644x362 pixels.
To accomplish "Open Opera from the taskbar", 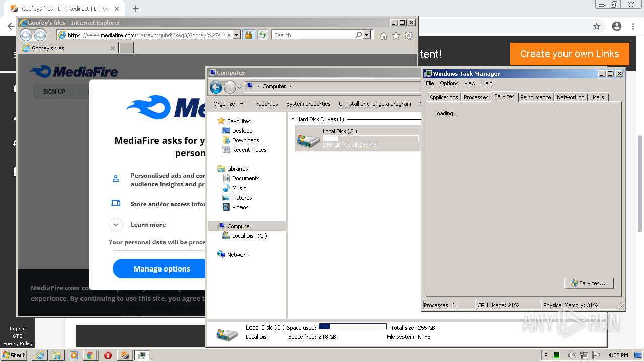I will pos(108,355).
